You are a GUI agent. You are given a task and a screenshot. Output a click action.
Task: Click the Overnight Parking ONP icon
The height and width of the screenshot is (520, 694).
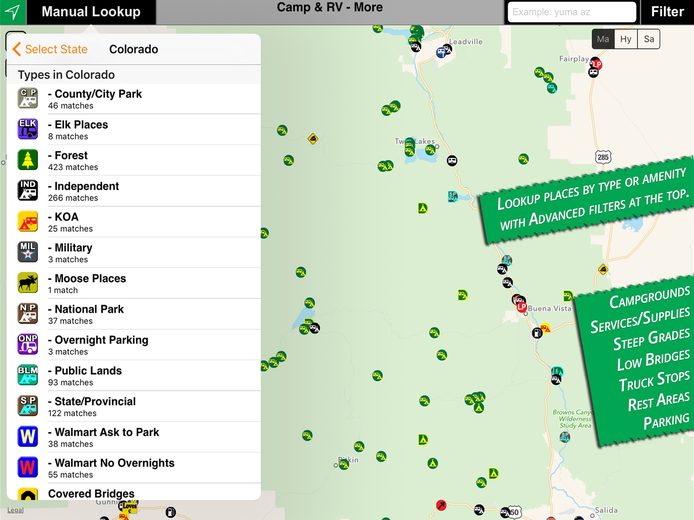(28, 344)
